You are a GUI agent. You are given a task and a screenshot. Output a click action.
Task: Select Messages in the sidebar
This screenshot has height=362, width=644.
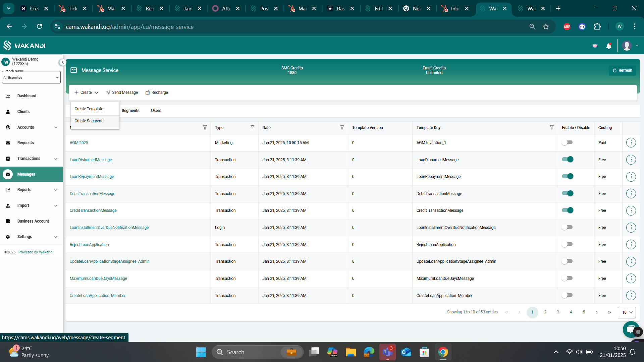(x=32, y=174)
